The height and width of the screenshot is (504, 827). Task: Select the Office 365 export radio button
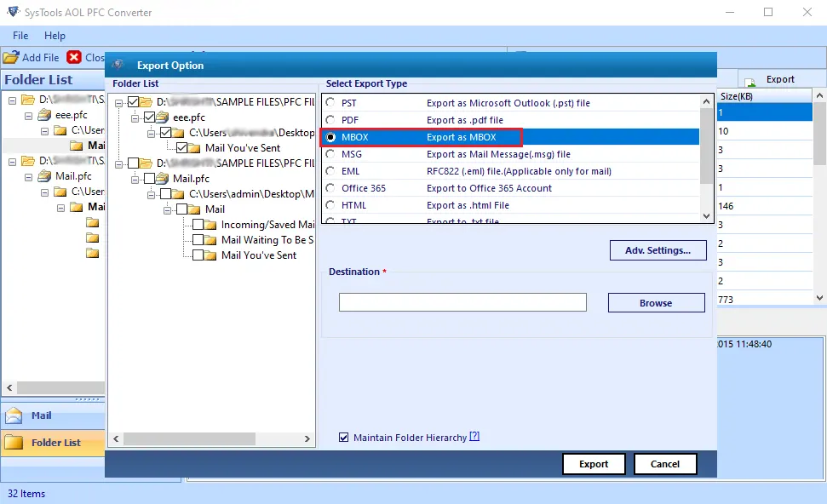click(x=330, y=187)
